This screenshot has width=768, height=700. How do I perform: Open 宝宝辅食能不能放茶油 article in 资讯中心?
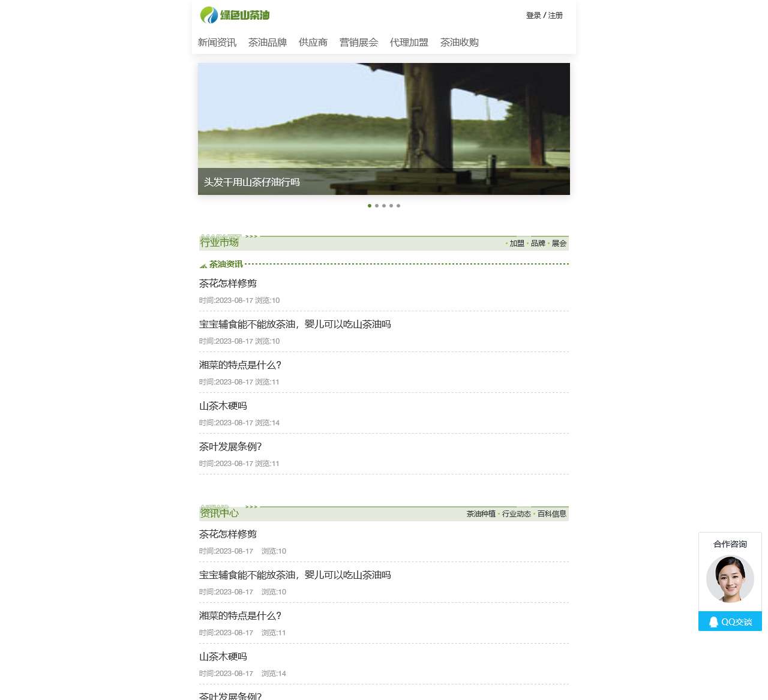295,575
